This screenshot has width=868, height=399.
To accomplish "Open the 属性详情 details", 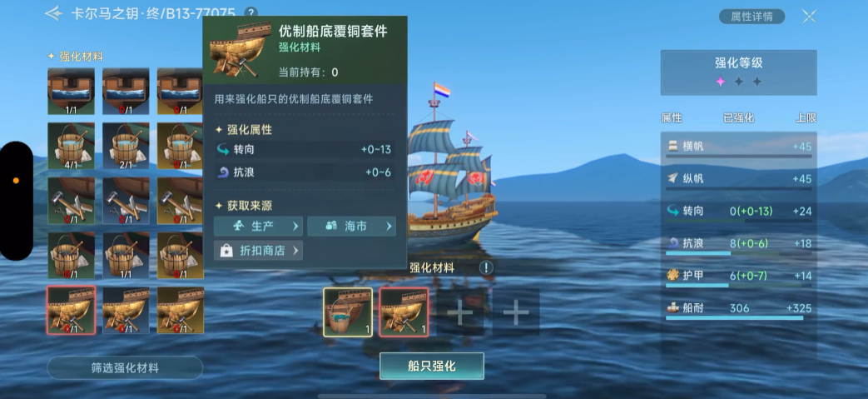I will click(751, 17).
